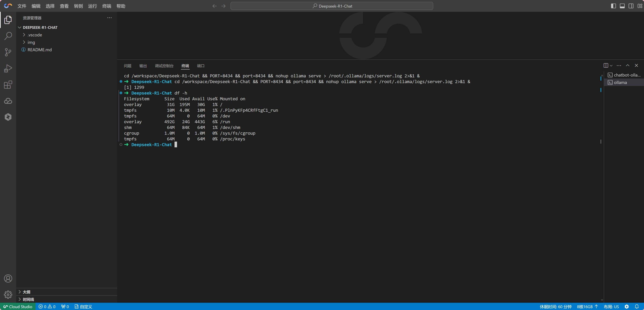Image resolution: width=644 pixels, height=310 pixels.
Task: Expand the .vscode folder
Action: [x=35, y=35]
